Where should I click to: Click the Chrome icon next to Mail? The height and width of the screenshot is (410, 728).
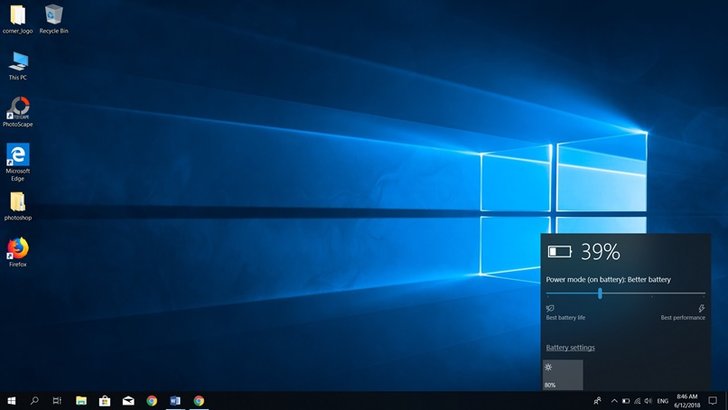coord(152,401)
